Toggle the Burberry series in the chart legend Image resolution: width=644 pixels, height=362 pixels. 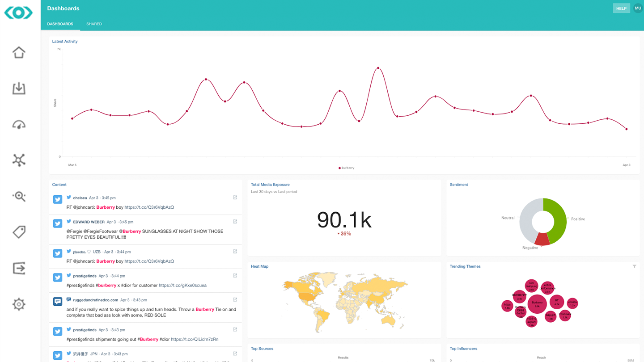[347, 168]
